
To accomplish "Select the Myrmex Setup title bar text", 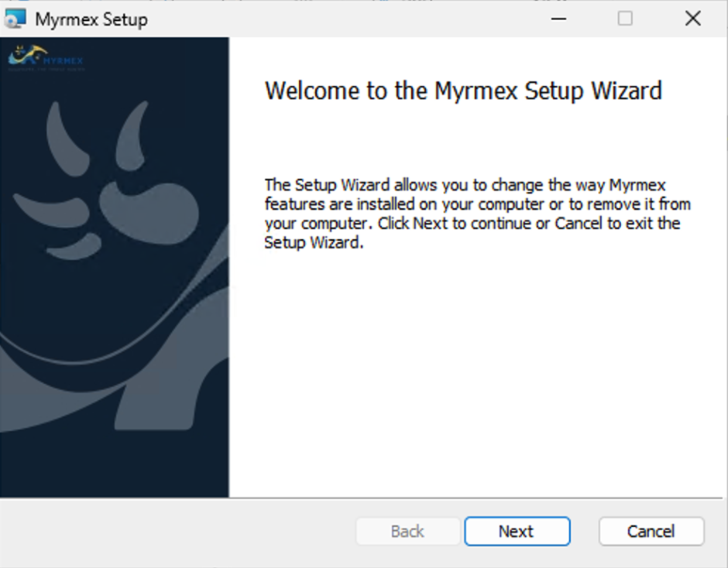I will coord(91,19).
